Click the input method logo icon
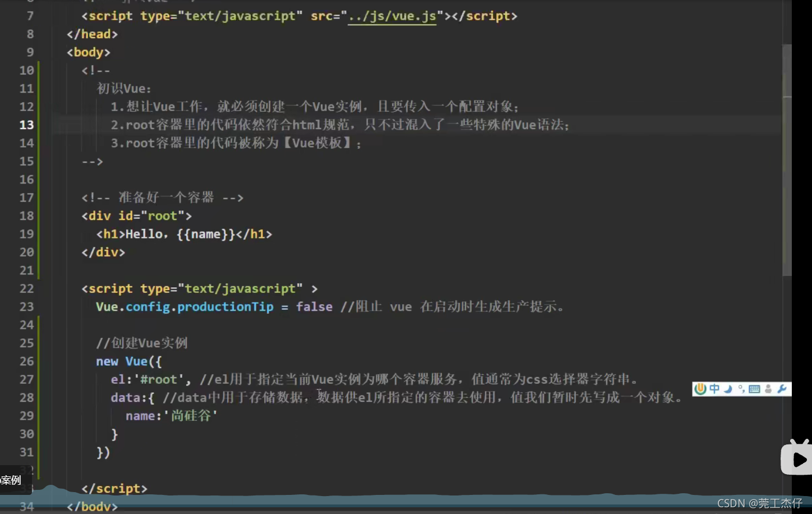The image size is (812, 514). pyautogui.click(x=700, y=389)
